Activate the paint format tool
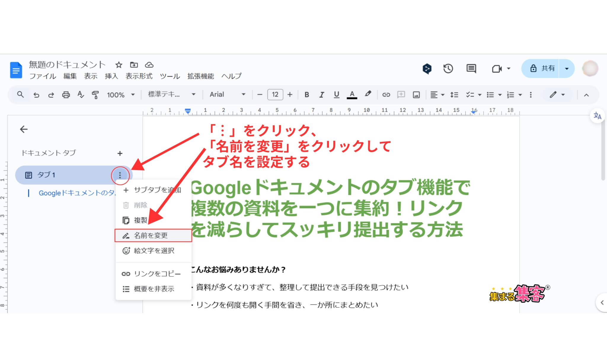This screenshot has height=364, width=607. coord(95,95)
